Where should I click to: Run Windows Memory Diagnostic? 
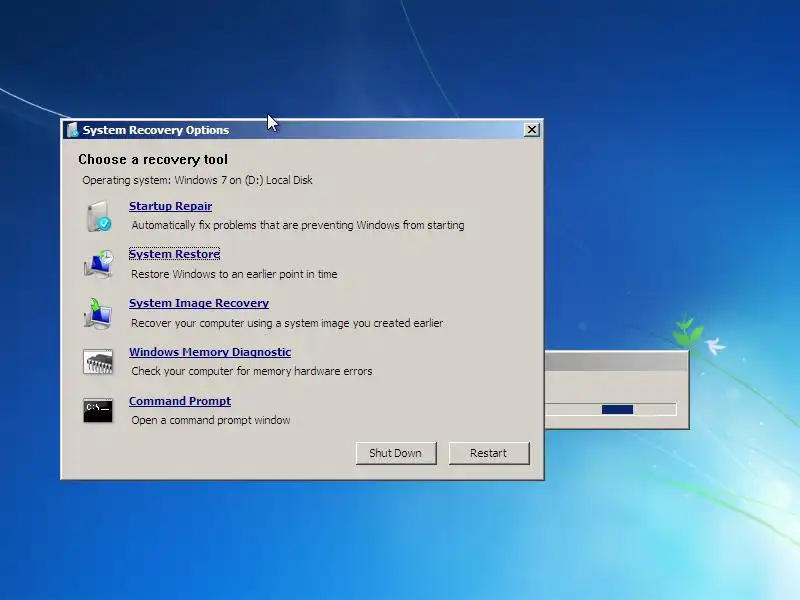[x=210, y=352]
